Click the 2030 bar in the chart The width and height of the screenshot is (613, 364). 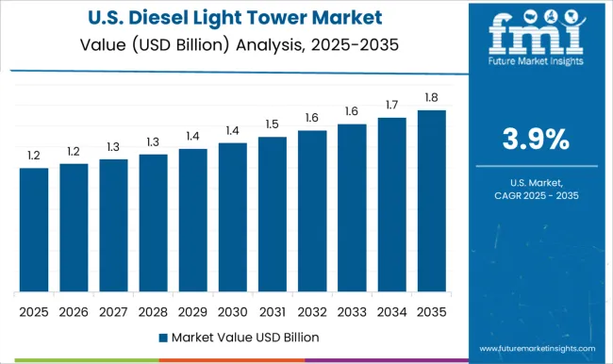tap(233, 218)
